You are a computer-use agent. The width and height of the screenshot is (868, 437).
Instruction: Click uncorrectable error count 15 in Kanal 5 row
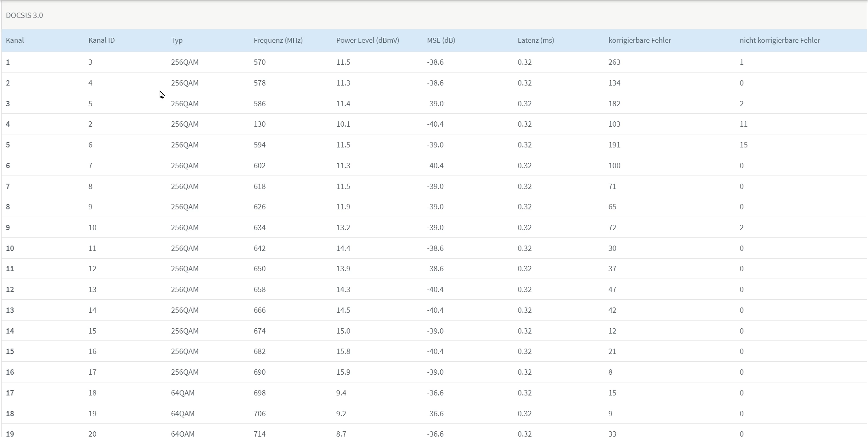pyautogui.click(x=743, y=145)
